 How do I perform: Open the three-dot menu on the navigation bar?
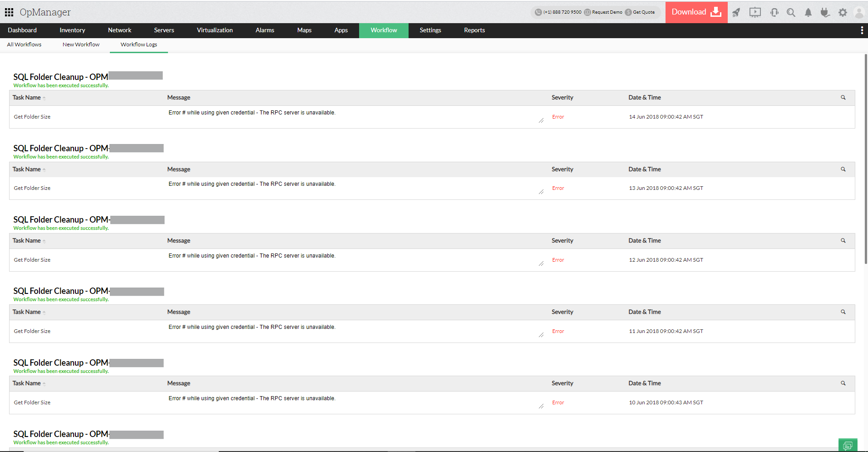[x=862, y=30]
